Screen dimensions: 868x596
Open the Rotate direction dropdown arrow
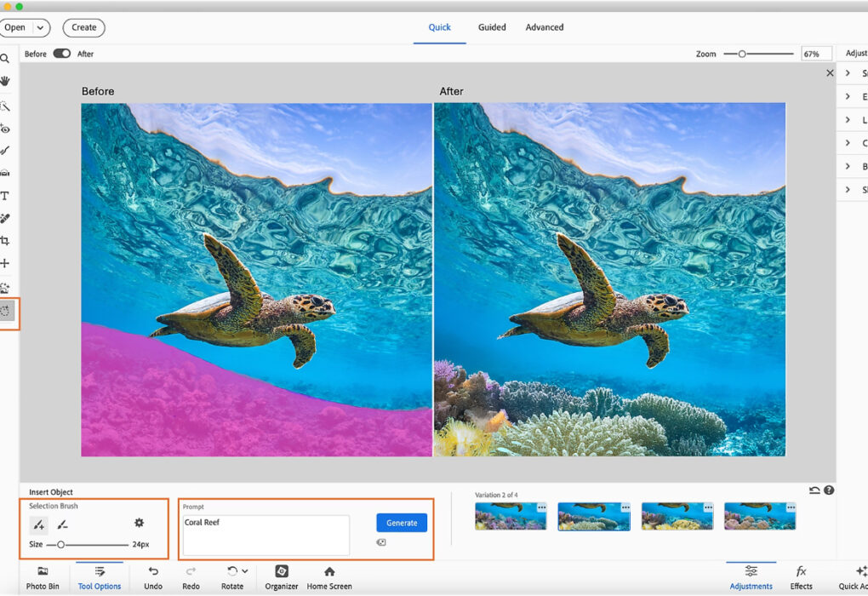coord(245,571)
